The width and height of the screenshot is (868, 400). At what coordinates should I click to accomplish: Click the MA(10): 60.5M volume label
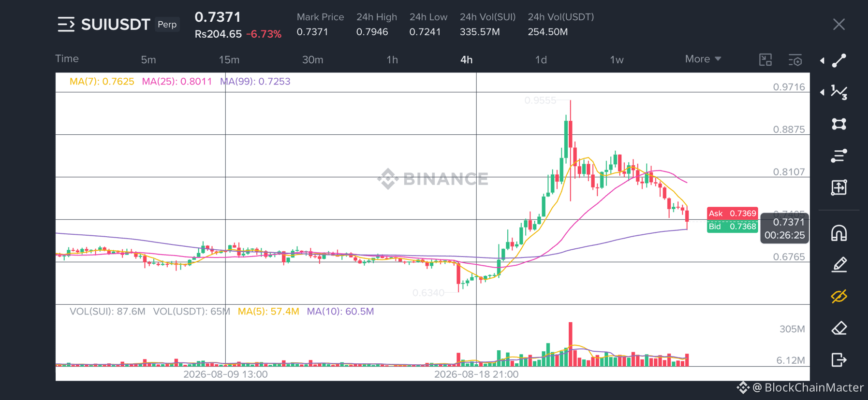point(340,312)
